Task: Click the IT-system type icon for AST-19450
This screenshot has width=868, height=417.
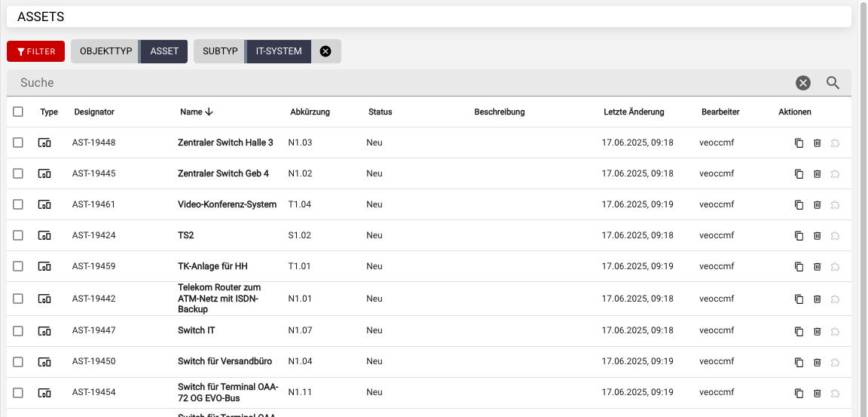Action: 45,362
